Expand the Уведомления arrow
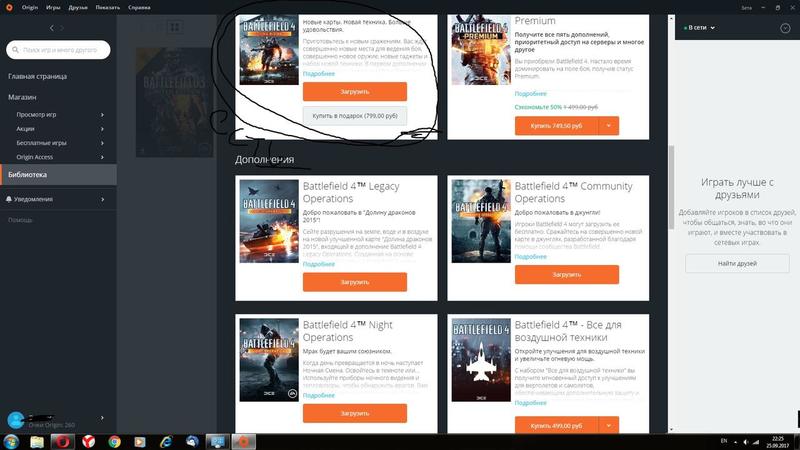Screen dimensions: 800x450 tap(102, 199)
